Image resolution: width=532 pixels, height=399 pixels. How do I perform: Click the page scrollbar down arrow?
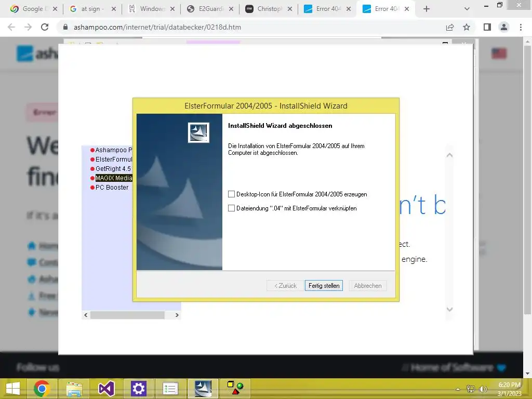click(x=527, y=374)
